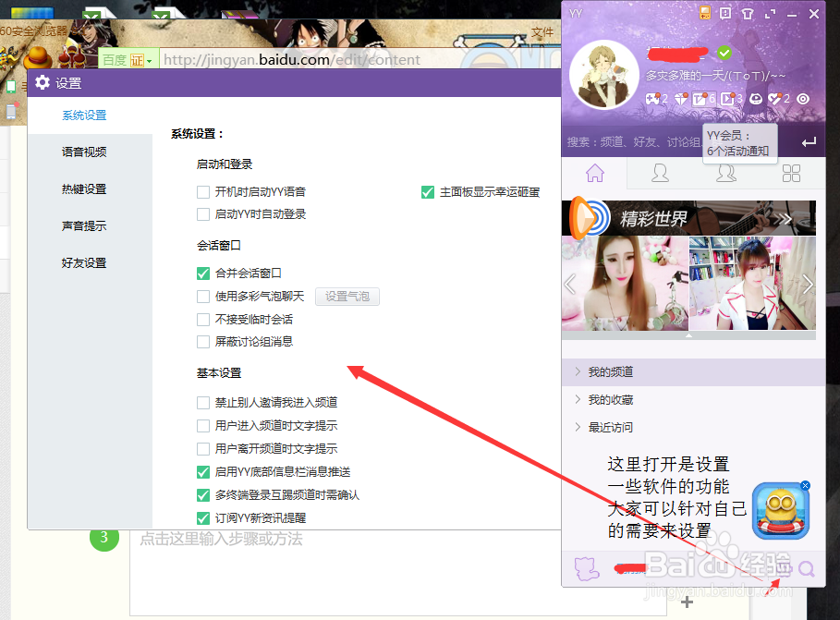Disable 主面板显示幸运砸蛋 option

(x=427, y=192)
